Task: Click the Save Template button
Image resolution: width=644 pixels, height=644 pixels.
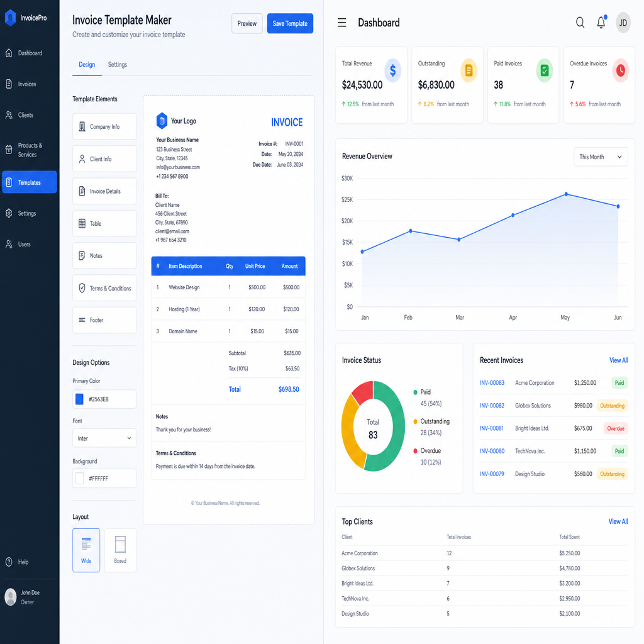Action: (290, 23)
